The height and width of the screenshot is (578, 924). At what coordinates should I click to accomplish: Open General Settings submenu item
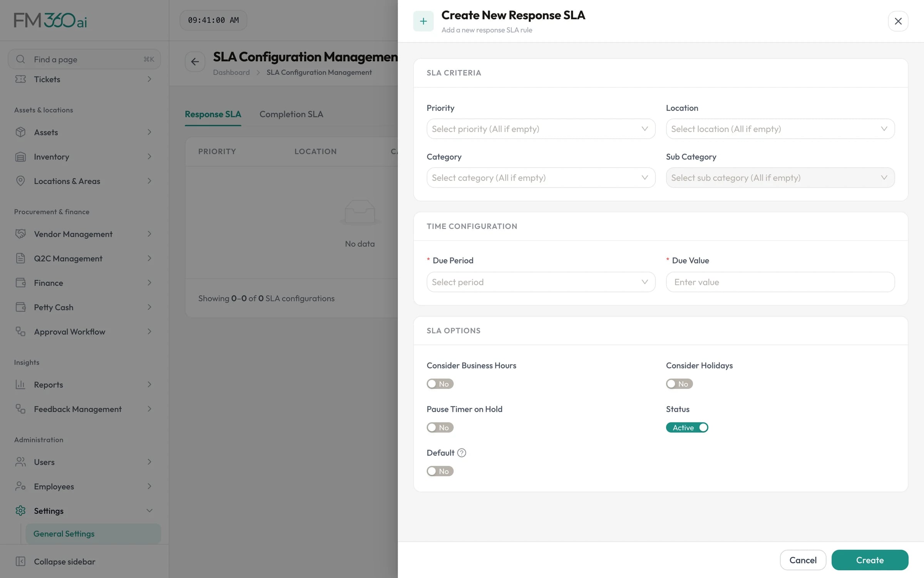pos(93,534)
